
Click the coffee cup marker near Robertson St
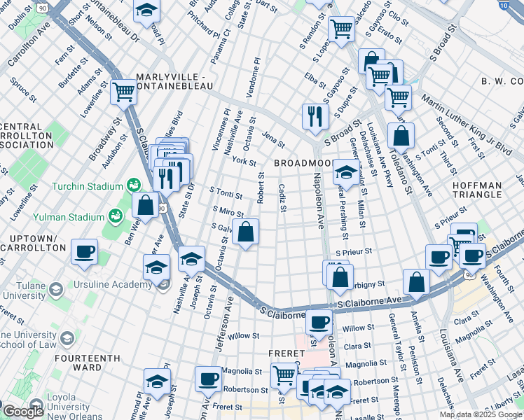point(208,380)
